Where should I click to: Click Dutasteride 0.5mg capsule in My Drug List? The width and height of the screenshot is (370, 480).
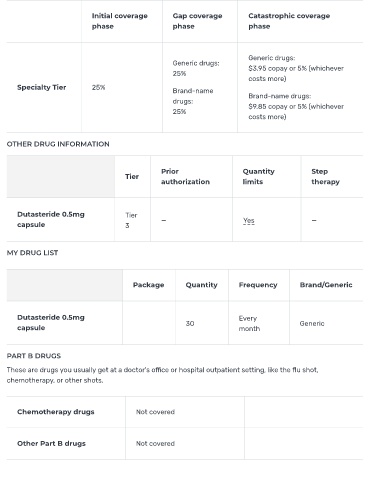pos(51,322)
